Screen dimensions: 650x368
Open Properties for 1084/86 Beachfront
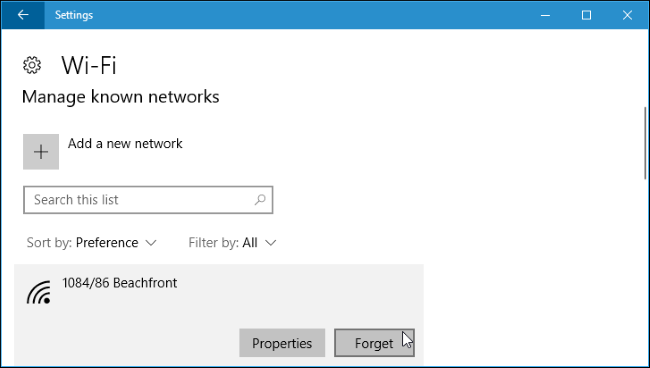tap(282, 343)
